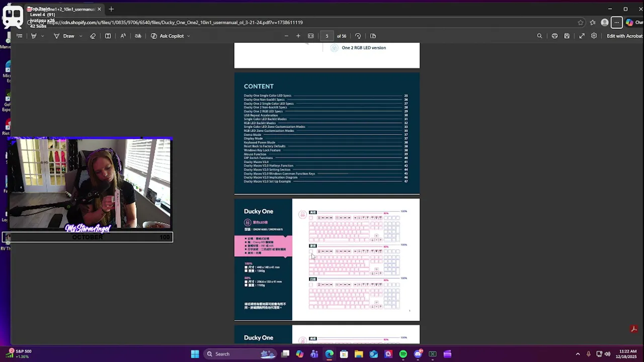Open volume control in system tray
The height and width of the screenshot is (362, 644).
607,354
